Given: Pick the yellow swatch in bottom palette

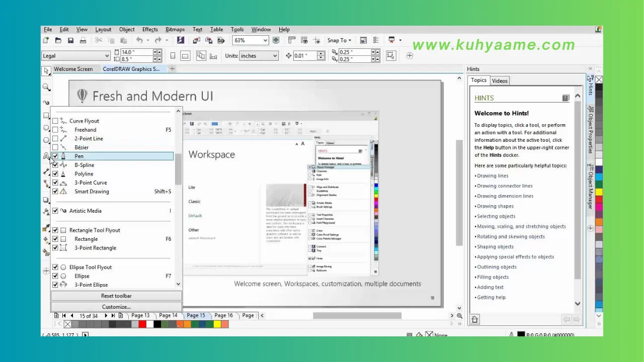Looking at the screenshot, I should [x=217, y=325].
